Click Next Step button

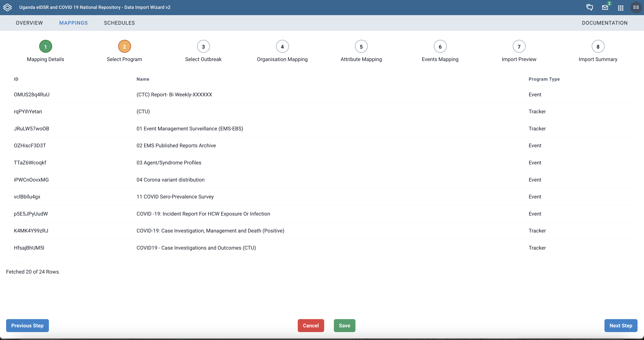tap(621, 325)
